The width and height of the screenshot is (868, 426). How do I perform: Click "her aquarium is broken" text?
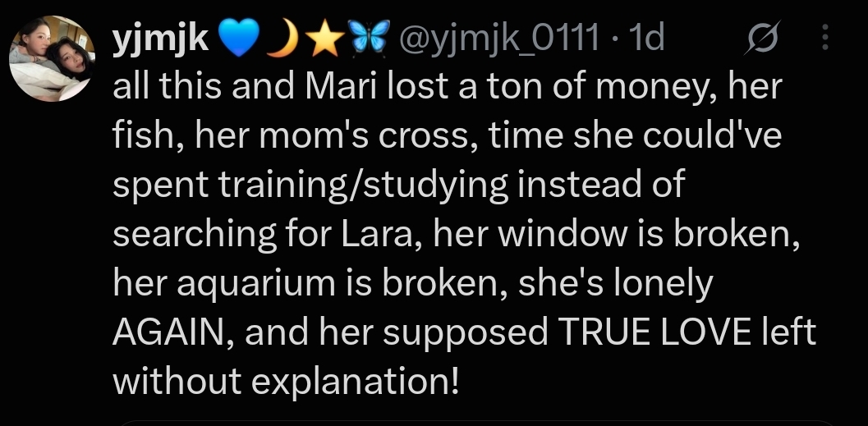310,284
